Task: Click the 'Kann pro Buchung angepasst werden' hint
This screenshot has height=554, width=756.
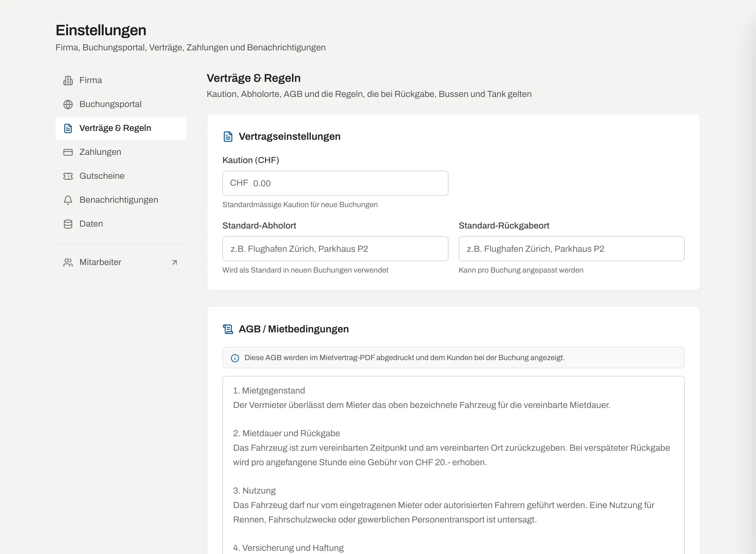Action: click(x=521, y=270)
